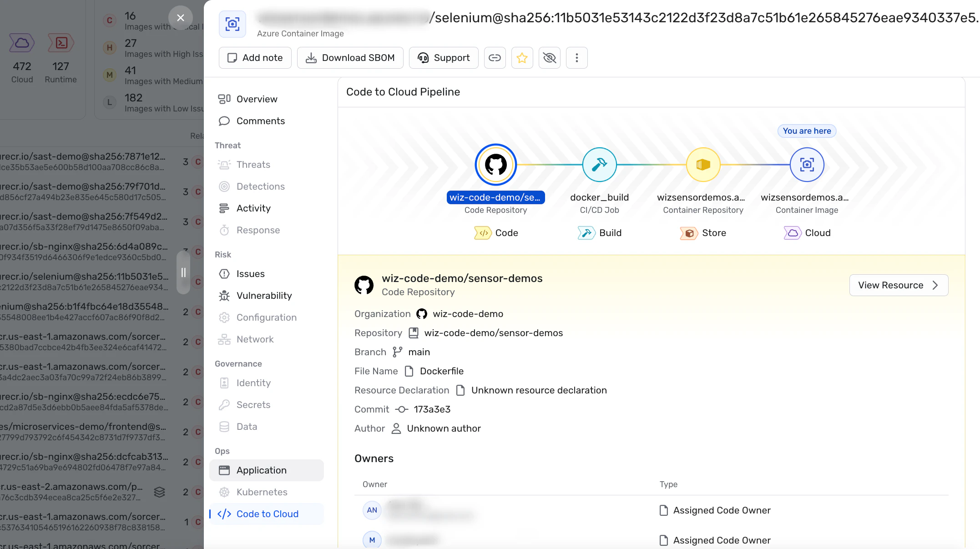Open the Vulnerability section
The height and width of the screenshot is (549, 980).
(x=267, y=296)
